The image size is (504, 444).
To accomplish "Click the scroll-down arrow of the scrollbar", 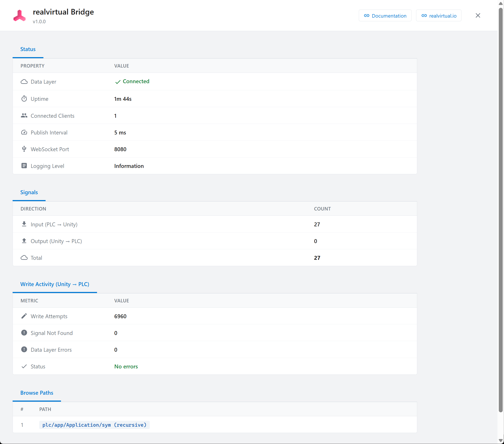I will point(501,441).
